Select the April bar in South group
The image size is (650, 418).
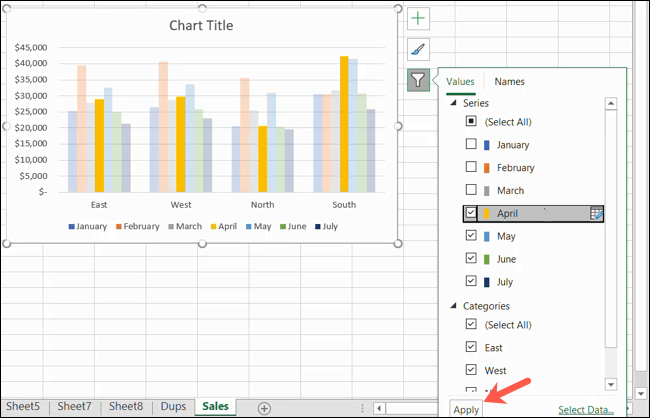344,124
